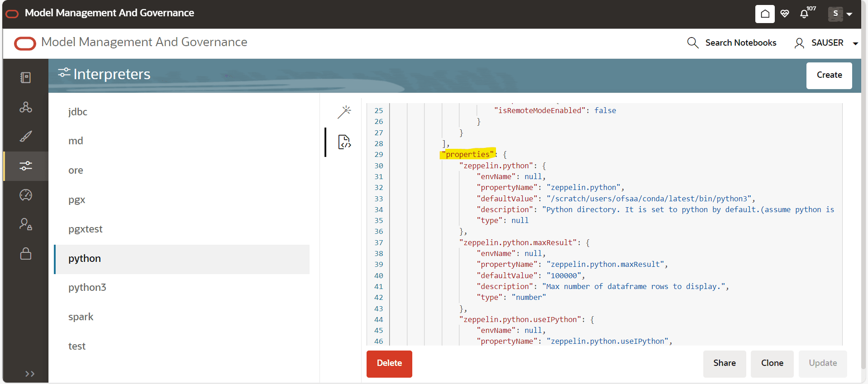The height and width of the screenshot is (384, 868).
Task: Select the pgxtest interpreter
Action: 182,229
